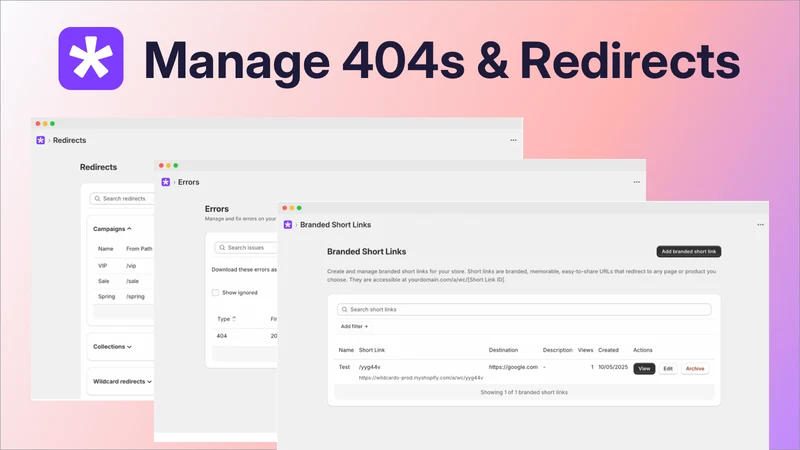Click the large purple asterisk app logo
800x450 pixels.
[x=91, y=58]
